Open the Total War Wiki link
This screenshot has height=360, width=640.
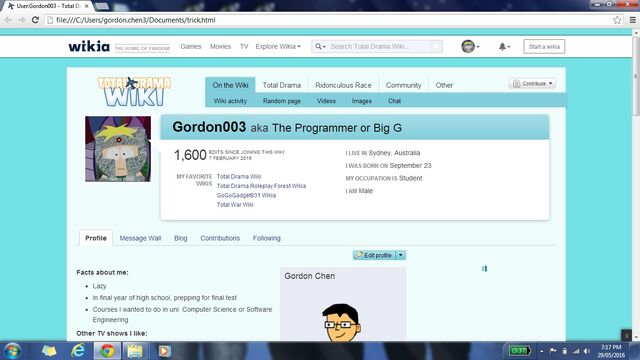click(x=235, y=204)
